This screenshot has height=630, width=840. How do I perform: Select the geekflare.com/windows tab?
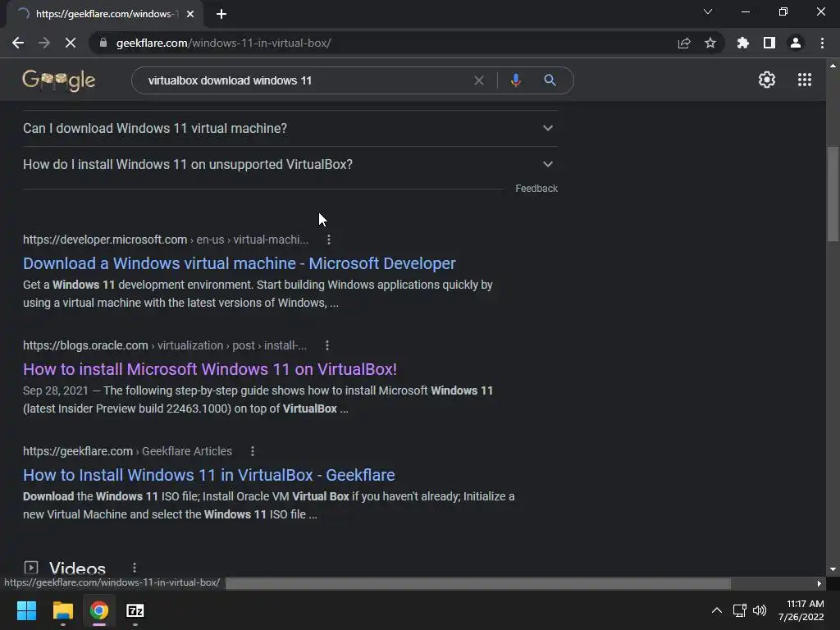(x=105, y=14)
